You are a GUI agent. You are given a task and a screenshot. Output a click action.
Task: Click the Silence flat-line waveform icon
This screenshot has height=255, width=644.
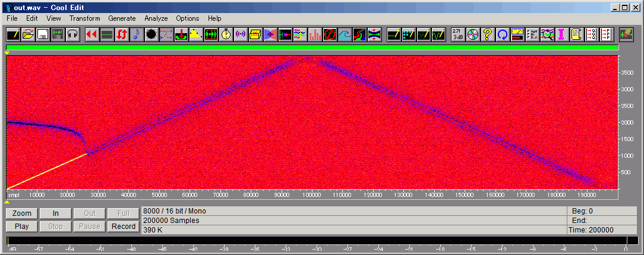click(107, 34)
